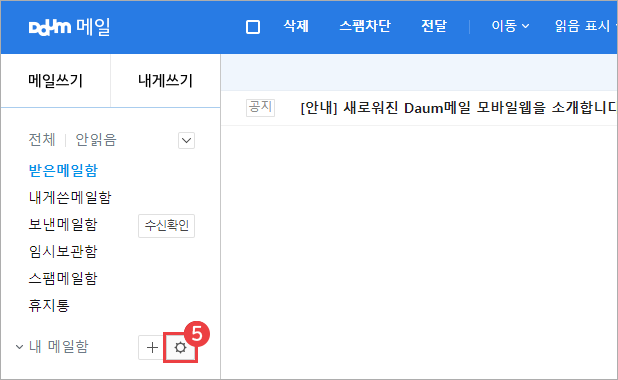Click the Daum 메일 logo
Screen dimensions: 618x380
[69, 27]
